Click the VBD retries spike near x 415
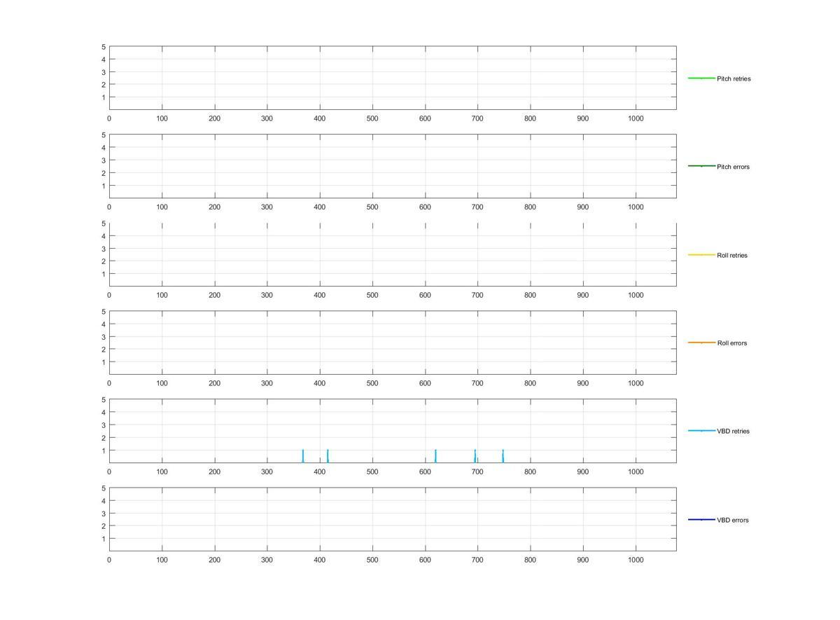This screenshot has width=840, height=620. click(328, 456)
